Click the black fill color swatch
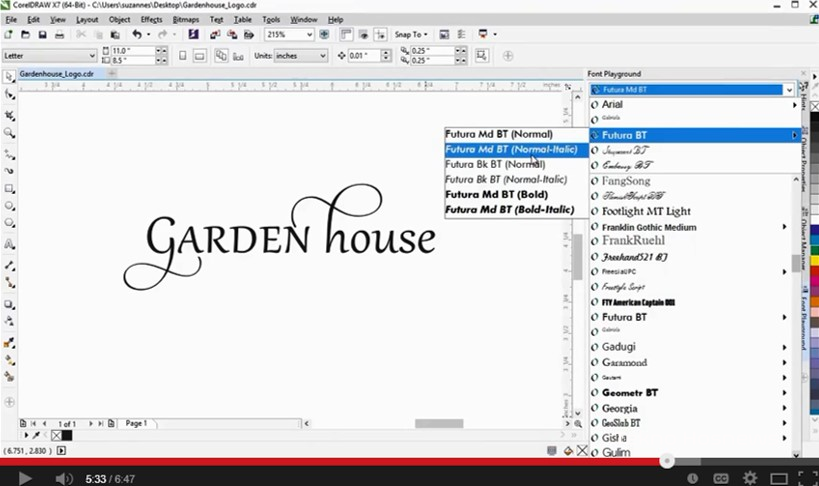This screenshot has width=819, height=486. pos(67,435)
